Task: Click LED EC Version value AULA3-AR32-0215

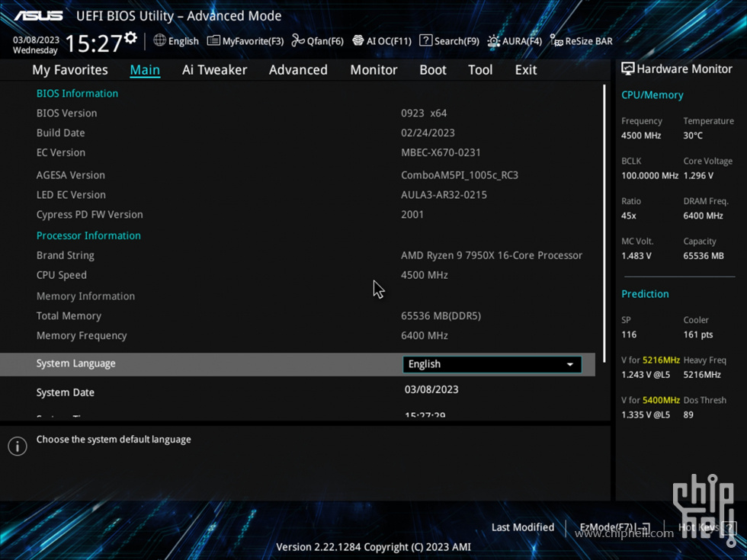Action: point(444,195)
